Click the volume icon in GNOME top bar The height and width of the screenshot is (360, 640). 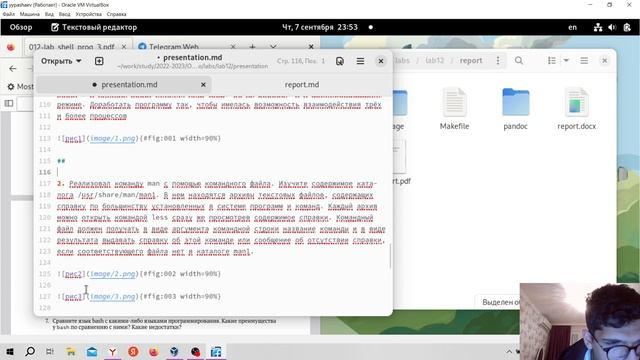pos(612,27)
